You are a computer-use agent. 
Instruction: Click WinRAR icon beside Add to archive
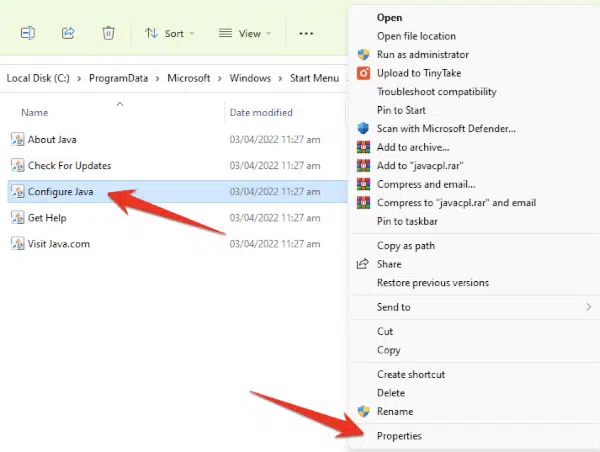(363, 147)
